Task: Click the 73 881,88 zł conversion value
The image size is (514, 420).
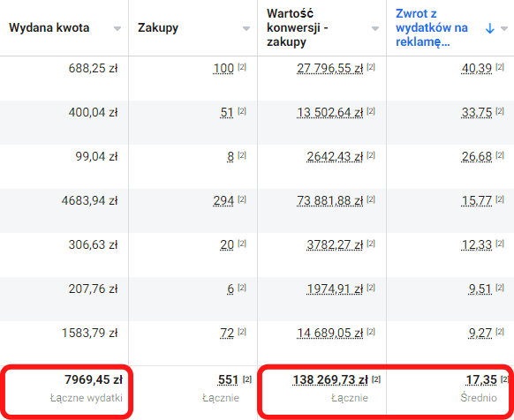Action: (x=329, y=200)
